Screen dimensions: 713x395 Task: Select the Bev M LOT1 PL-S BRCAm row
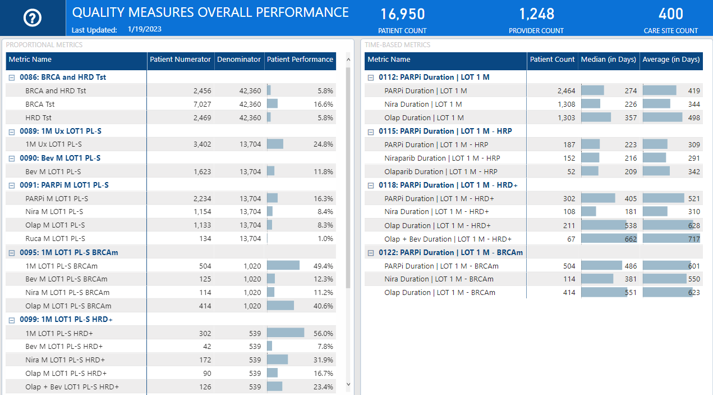tap(171, 279)
